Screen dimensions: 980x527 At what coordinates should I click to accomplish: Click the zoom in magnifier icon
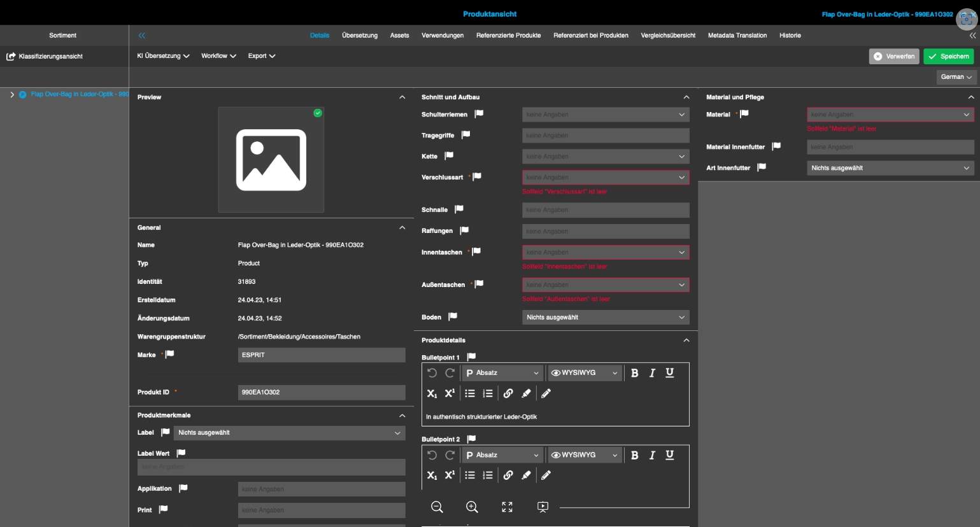(x=472, y=507)
